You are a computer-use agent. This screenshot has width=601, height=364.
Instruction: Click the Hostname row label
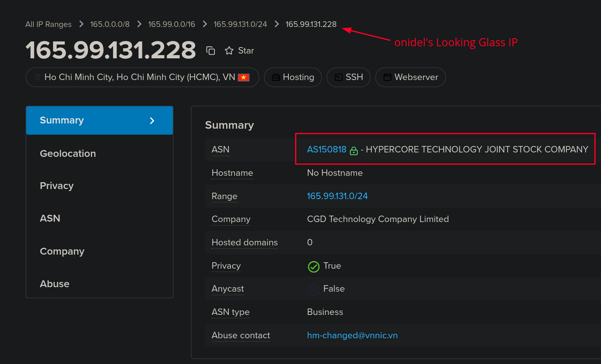click(232, 173)
